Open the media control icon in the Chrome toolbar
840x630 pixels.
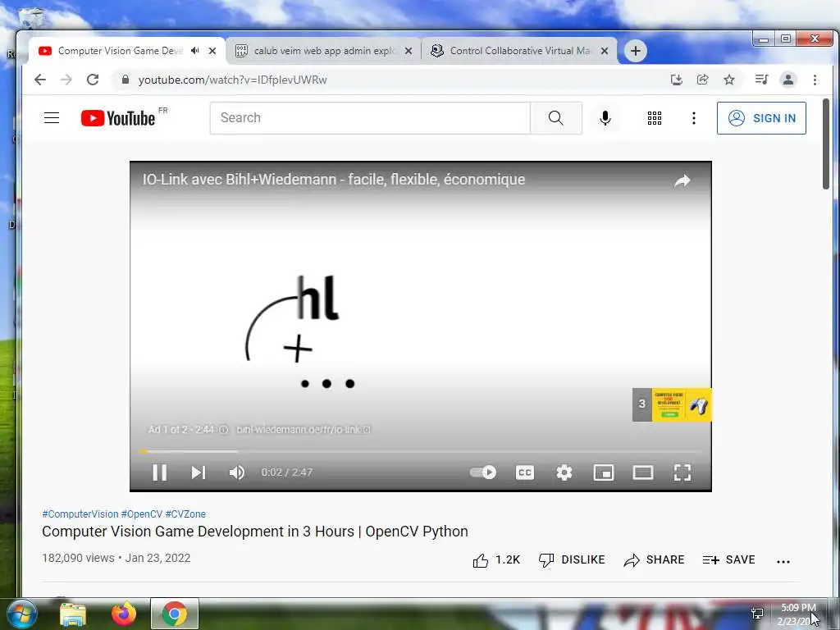click(x=761, y=80)
